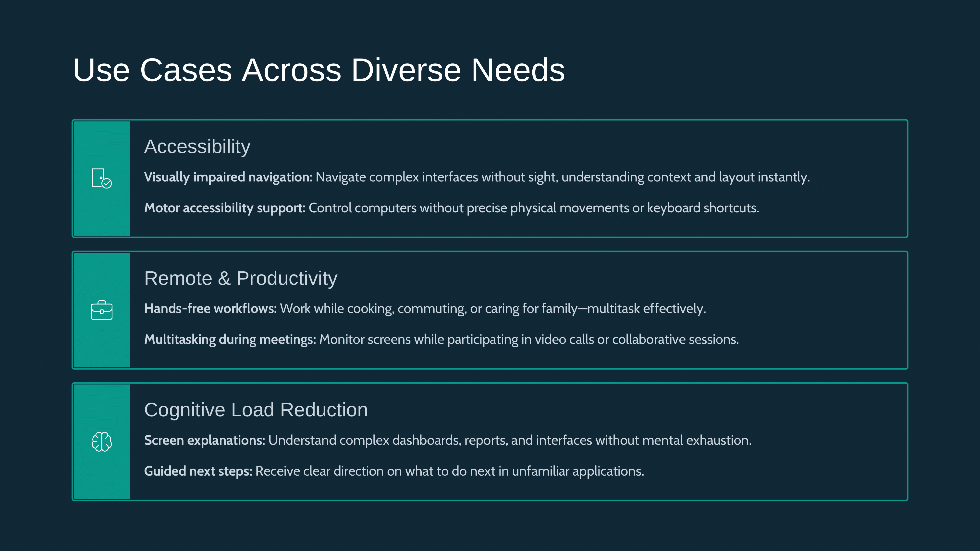Click text about working while cooking or commuting
The width and height of the screenshot is (980, 551).
point(493,309)
